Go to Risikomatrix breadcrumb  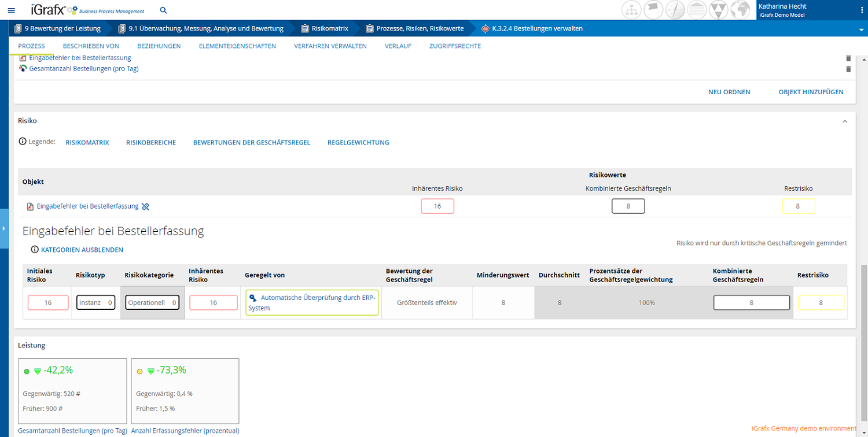click(x=330, y=28)
